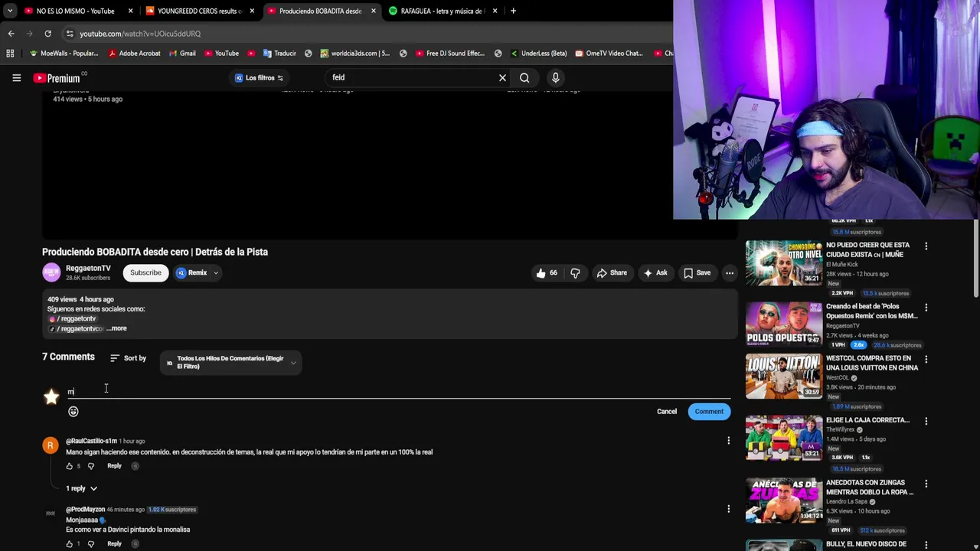980x551 pixels.
Task: Open options for Polos Opuestos Remix video
Action: pos(926,308)
